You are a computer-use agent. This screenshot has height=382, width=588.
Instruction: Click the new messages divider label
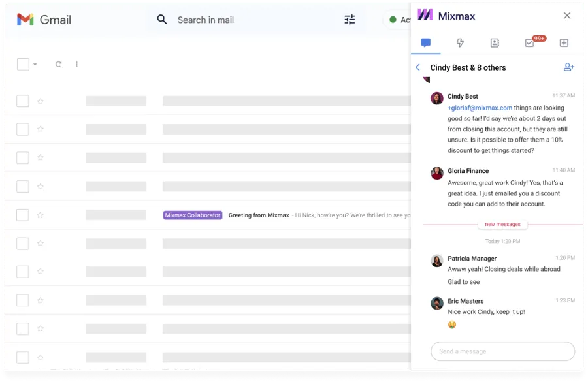coord(502,224)
